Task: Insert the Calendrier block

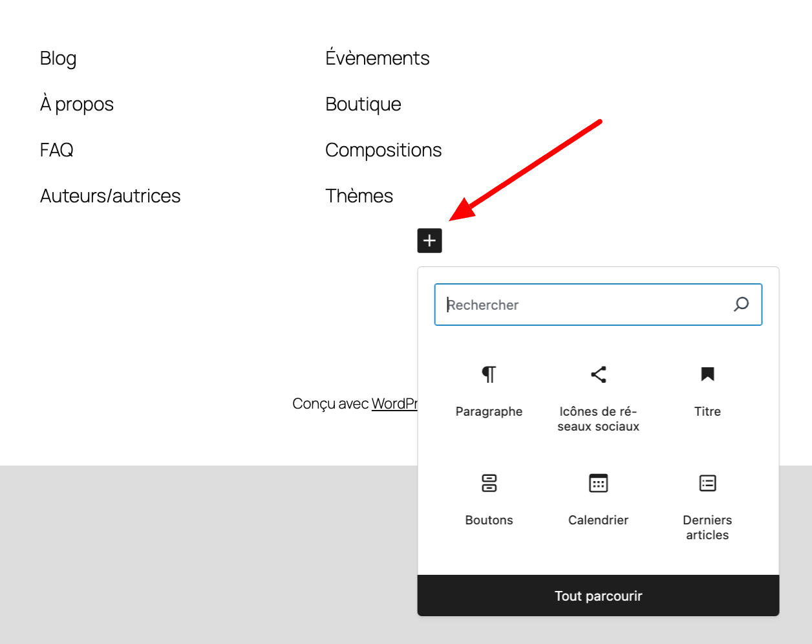Action: pyautogui.click(x=597, y=498)
